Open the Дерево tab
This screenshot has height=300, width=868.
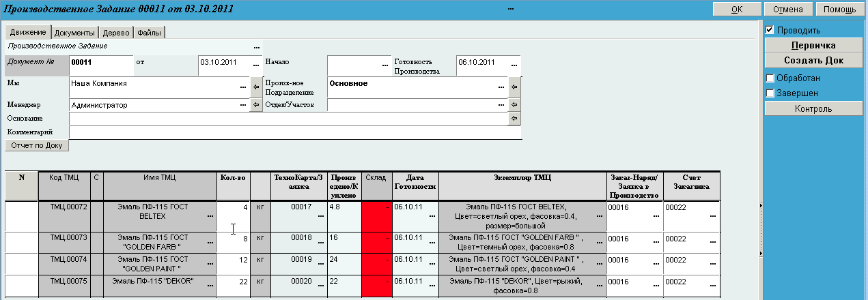[115, 33]
